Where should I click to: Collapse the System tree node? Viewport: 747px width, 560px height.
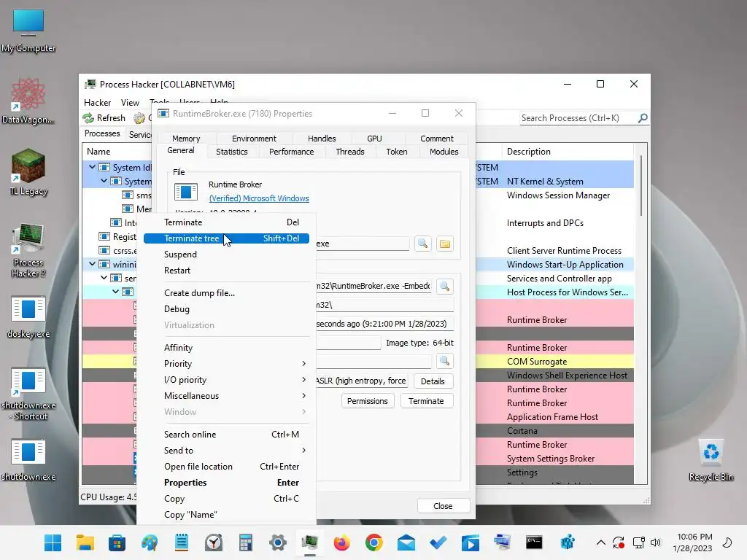(x=104, y=181)
